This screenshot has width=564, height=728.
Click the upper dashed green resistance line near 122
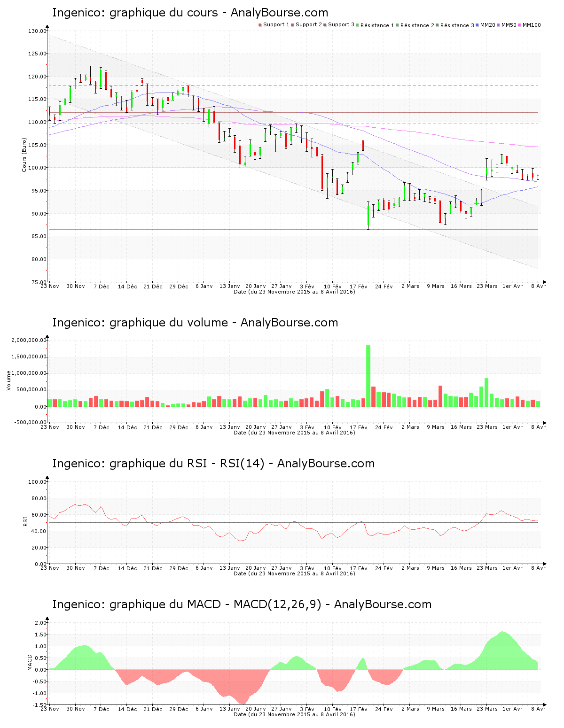click(x=293, y=66)
